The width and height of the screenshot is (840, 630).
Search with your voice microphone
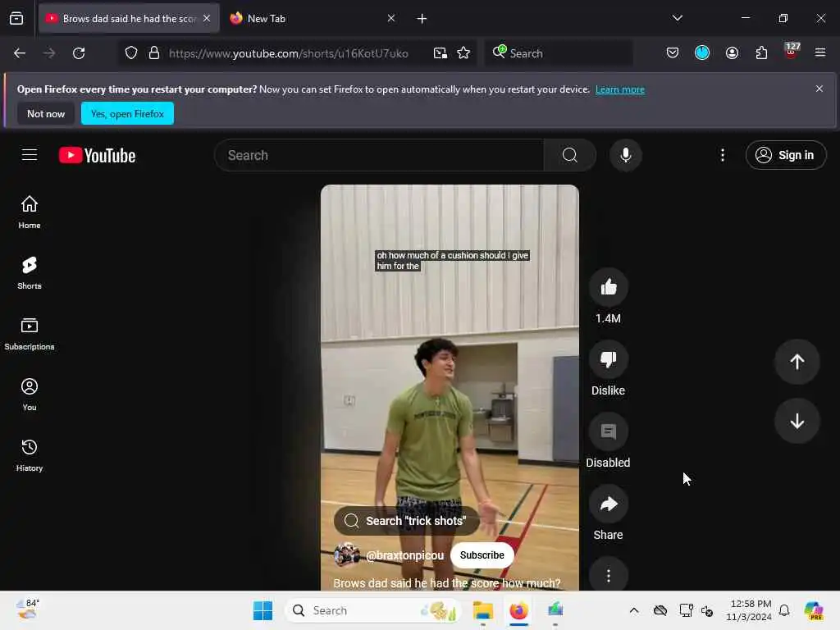[x=625, y=155]
